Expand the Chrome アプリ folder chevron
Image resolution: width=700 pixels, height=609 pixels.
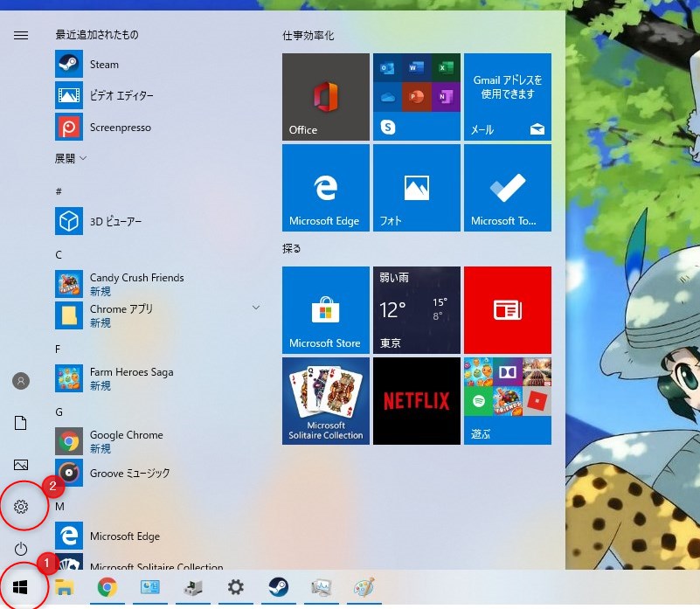click(256, 308)
